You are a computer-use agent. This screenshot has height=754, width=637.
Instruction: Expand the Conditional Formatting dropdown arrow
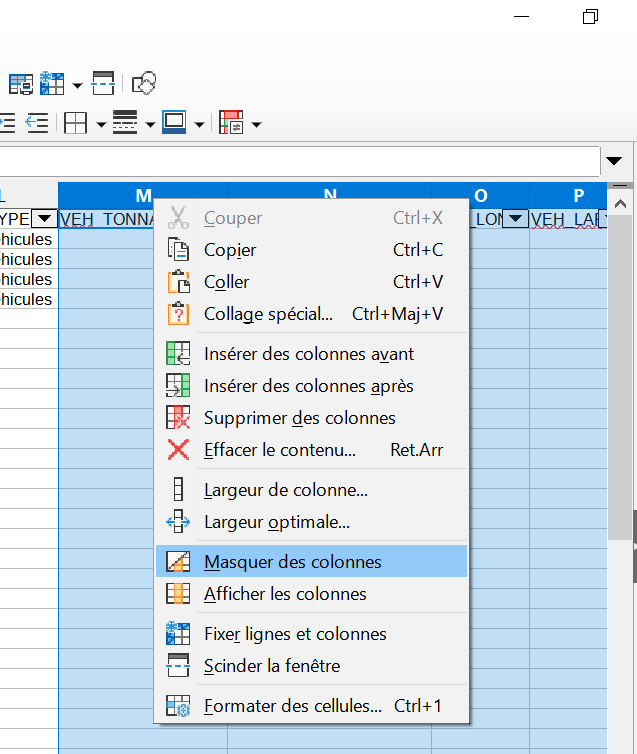[x=257, y=125]
